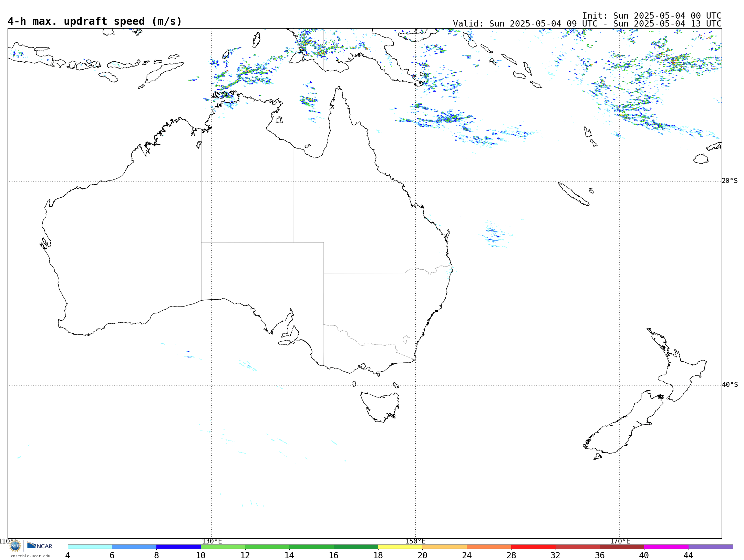Click colorbar tick label 36
This screenshot has height=560, width=744.
pyautogui.click(x=600, y=555)
